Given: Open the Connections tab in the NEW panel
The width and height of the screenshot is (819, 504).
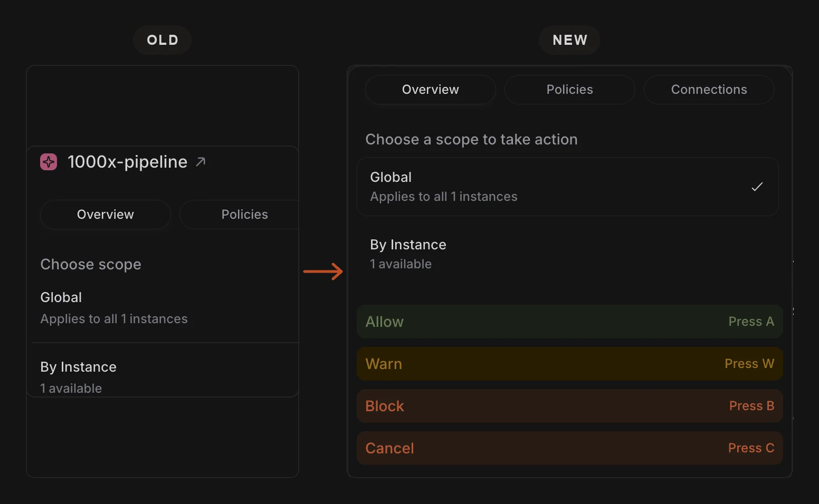Looking at the screenshot, I should [709, 90].
